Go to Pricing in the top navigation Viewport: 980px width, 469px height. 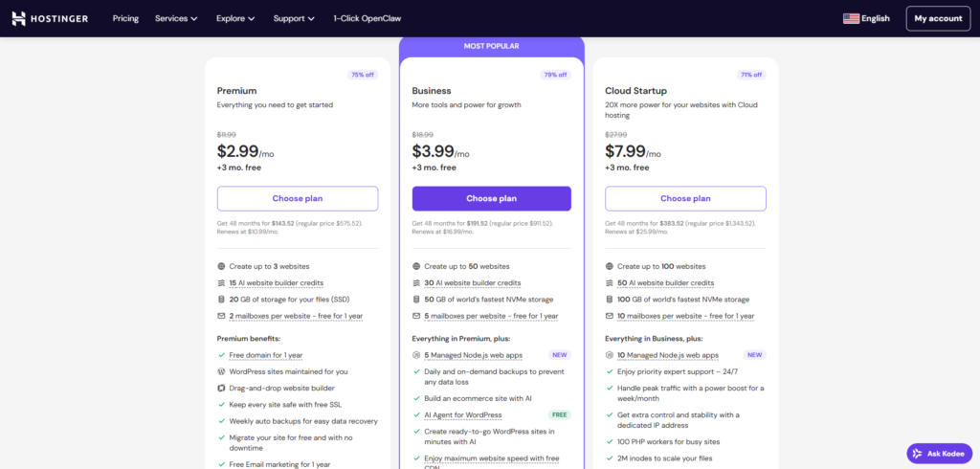tap(125, 18)
